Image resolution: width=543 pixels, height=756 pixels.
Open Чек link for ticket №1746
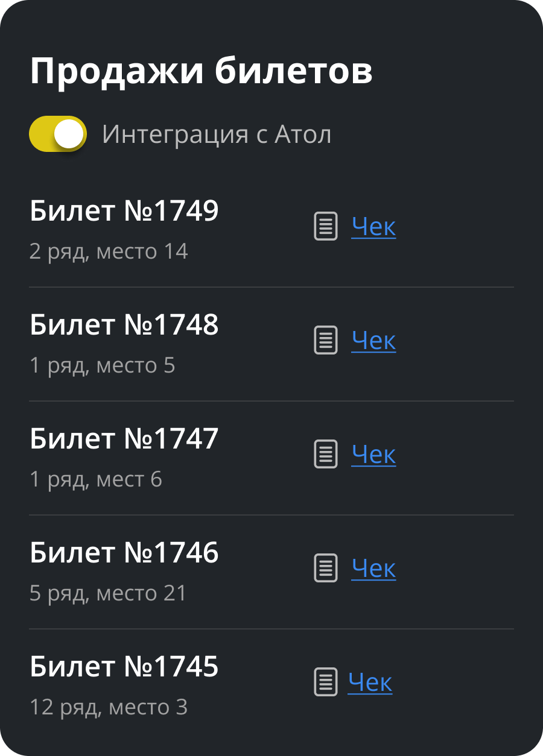pos(373,569)
